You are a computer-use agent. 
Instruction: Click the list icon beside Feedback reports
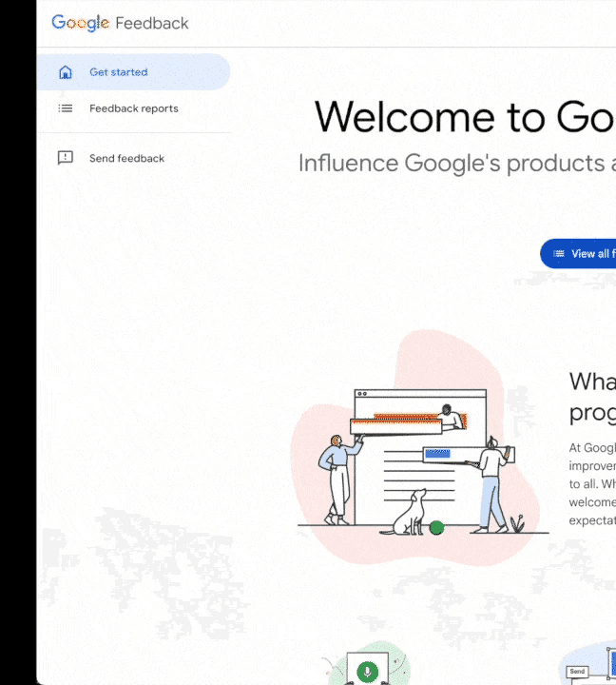point(66,108)
